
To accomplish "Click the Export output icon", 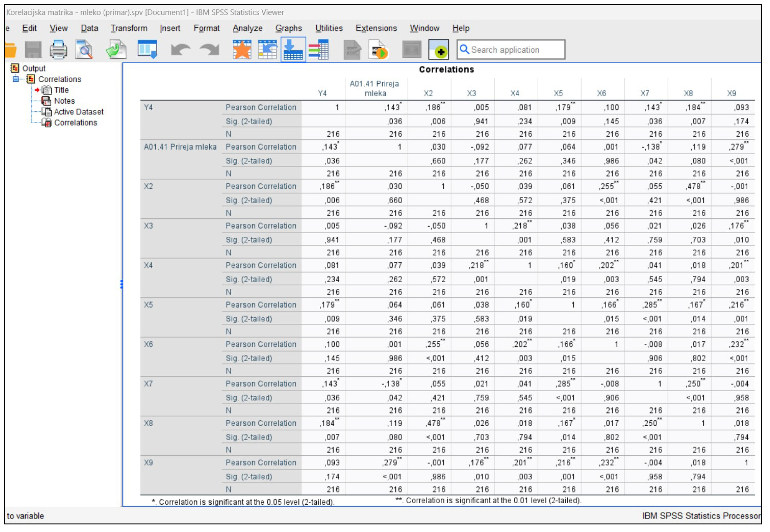I will [x=116, y=50].
